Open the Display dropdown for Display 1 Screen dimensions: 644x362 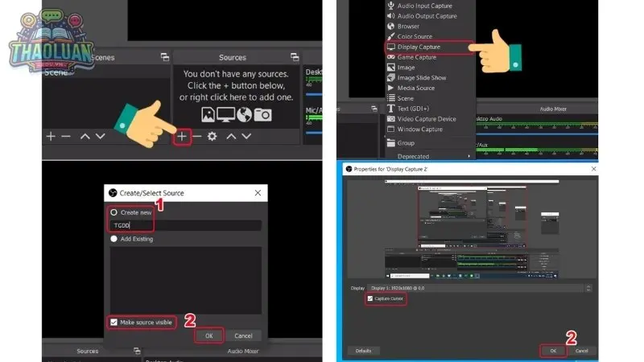[481, 287]
